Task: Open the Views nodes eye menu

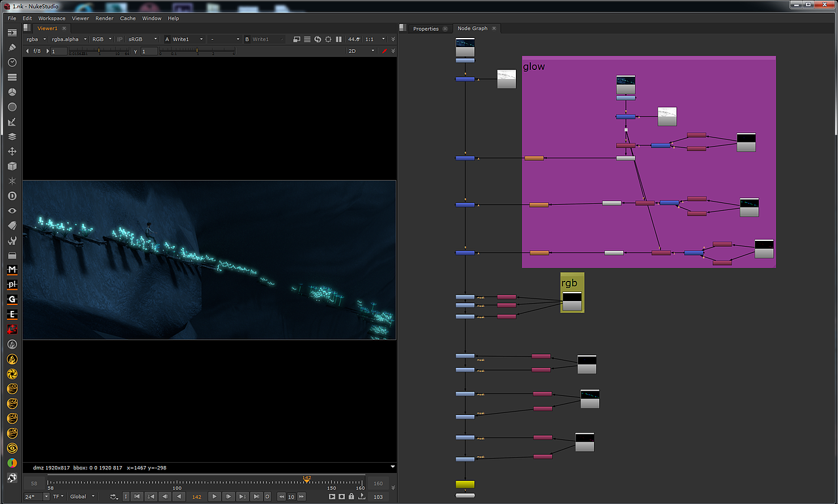Action: click(x=12, y=211)
